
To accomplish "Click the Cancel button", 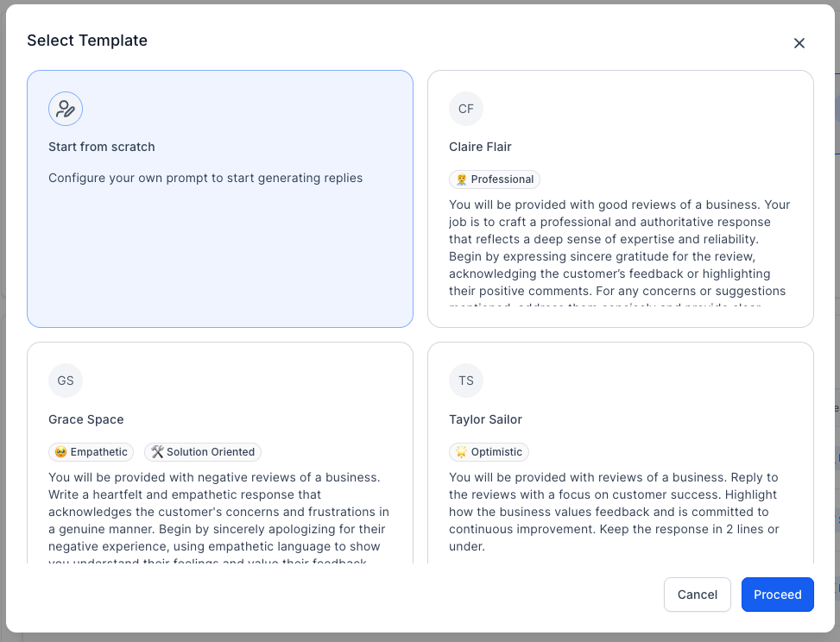I will [x=697, y=595].
